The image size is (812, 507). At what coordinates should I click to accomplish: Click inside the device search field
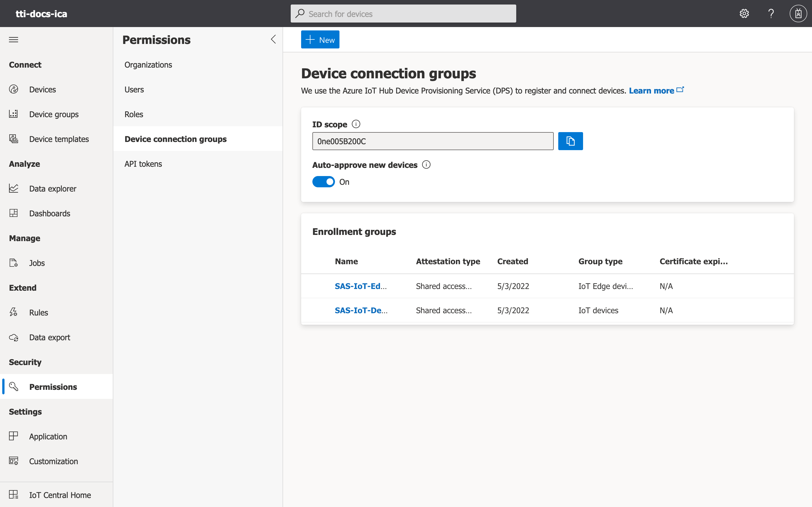[x=403, y=14]
